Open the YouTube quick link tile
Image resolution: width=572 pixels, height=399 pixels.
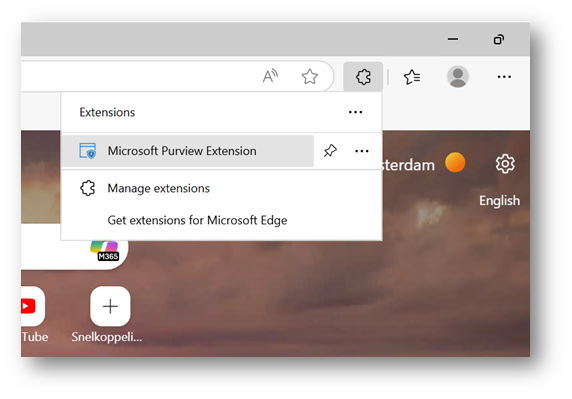(x=33, y=306)
